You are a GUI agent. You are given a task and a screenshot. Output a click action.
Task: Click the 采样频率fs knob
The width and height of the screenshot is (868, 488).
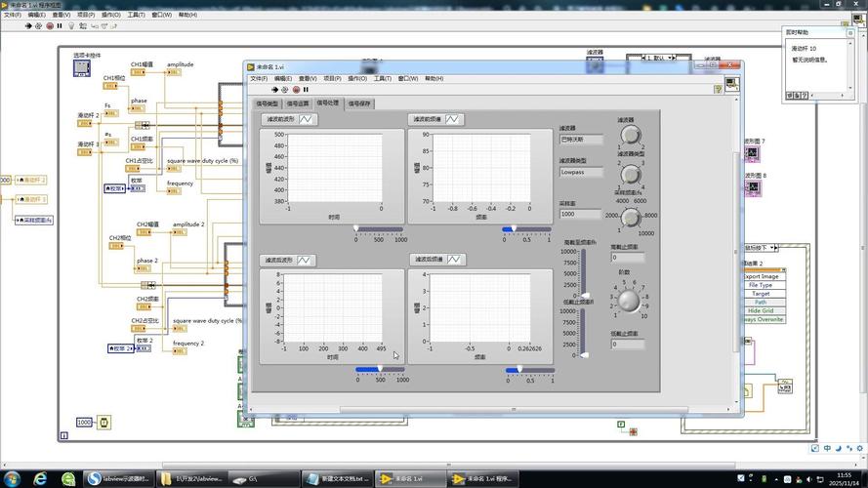click(x=631, y=218)
